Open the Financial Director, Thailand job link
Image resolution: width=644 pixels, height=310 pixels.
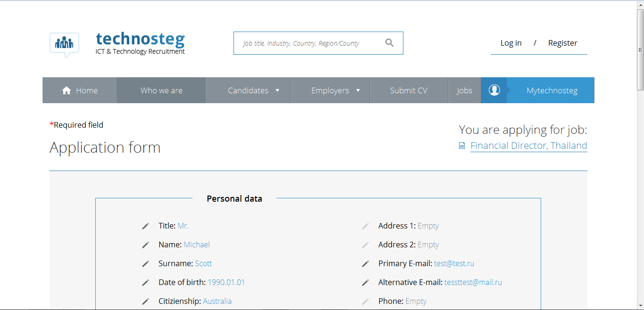pos(529,146)
